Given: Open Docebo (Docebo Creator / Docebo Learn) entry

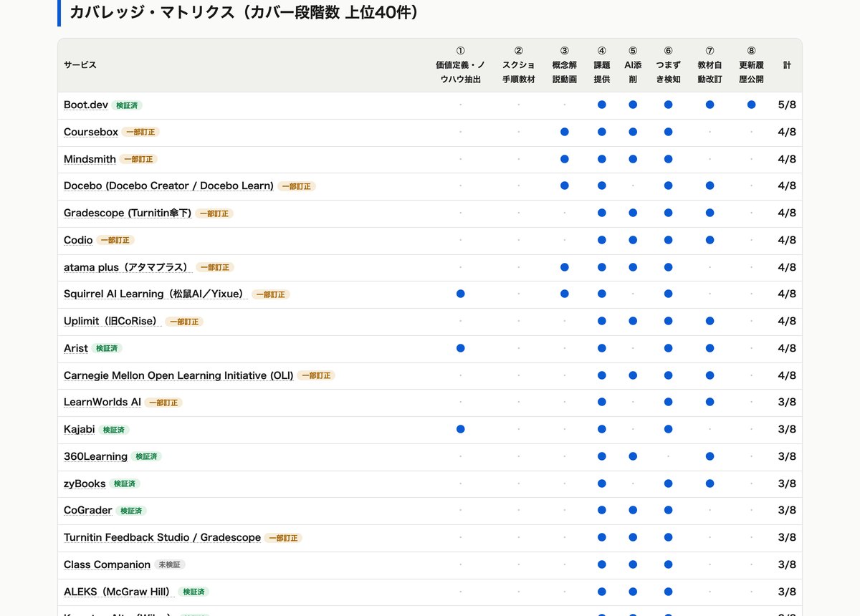Looking at the screenshot, I should tap(168, 186).
